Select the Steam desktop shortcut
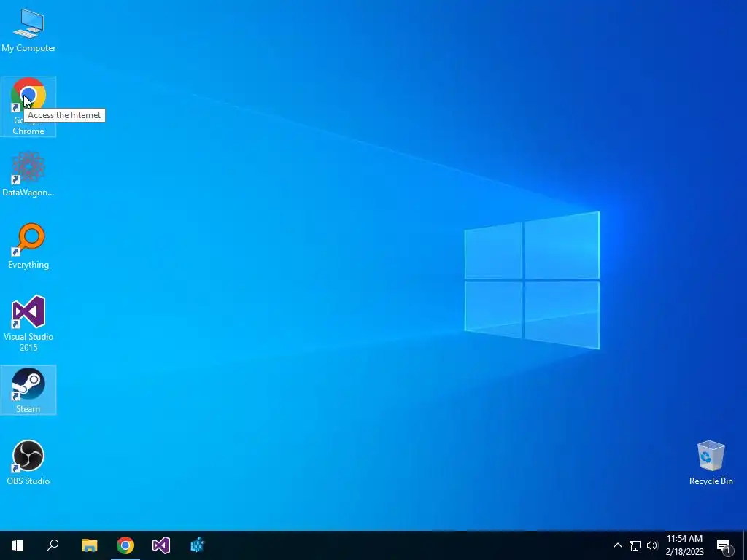 pyautogui.click(x=28, y=390)
